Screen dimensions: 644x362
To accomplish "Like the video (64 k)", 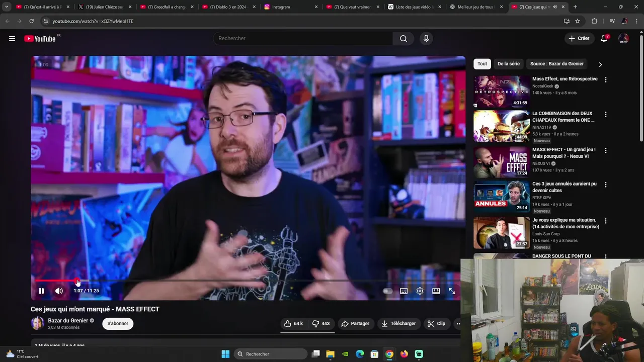I will (x=293, y=324).
